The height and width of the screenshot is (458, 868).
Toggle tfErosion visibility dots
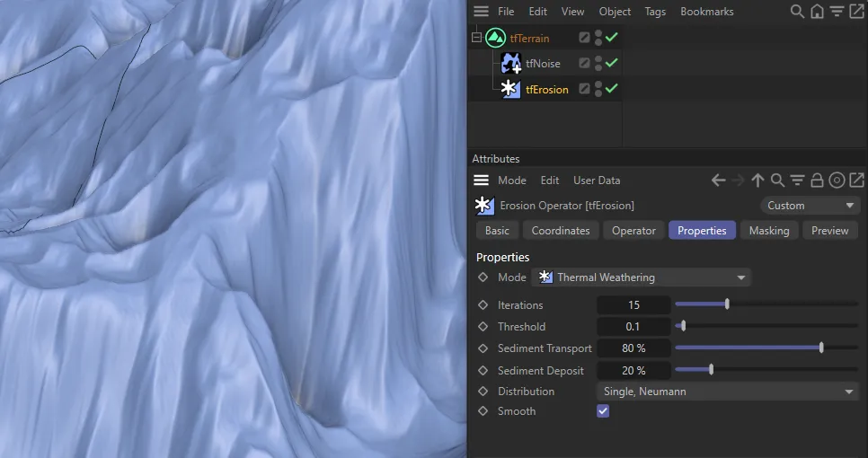(x=598, y=89)
